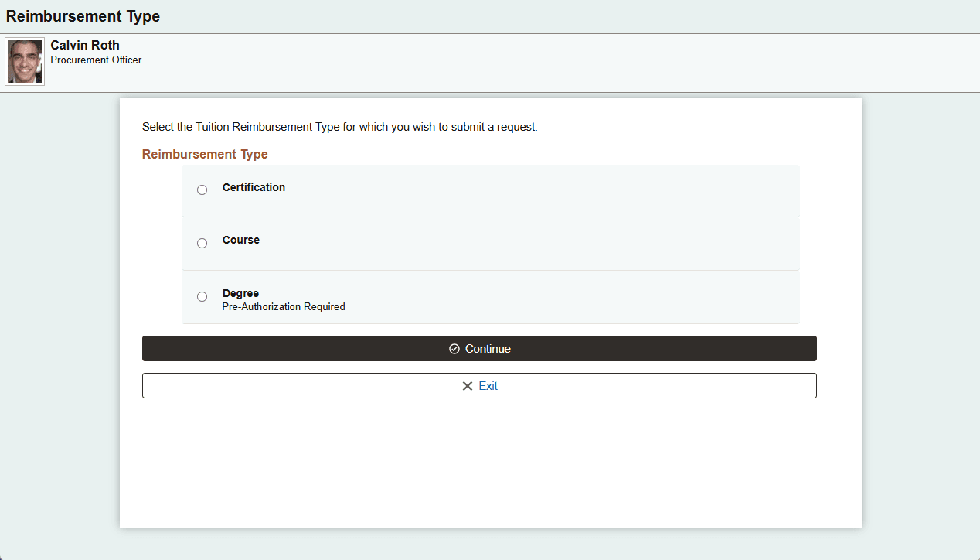The height and width of the screenshot is (560, 980).
Task: Click the Reimbursement Type page title
Action: pyautogui.click(x=82, y=15)
